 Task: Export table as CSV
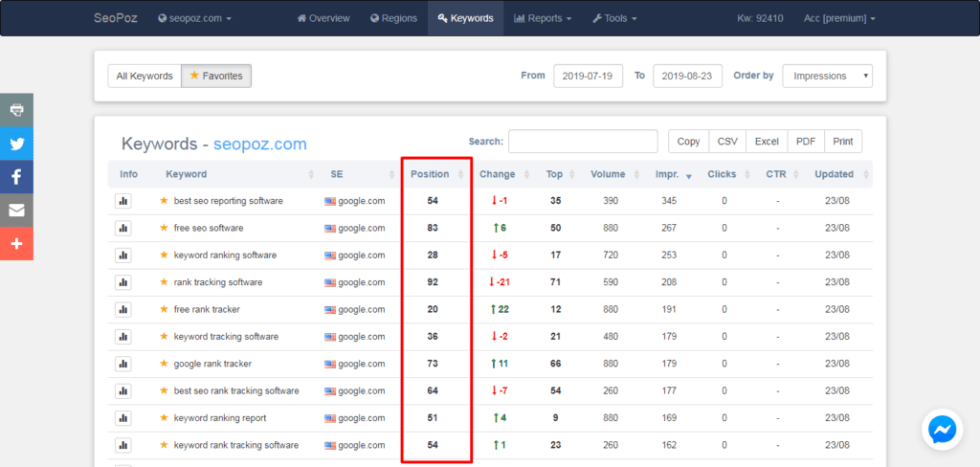coord(727,142)
